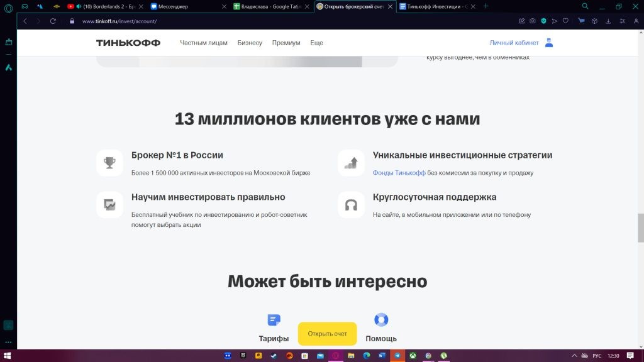Open Microsoft Word from the taskbar
Screen dimensions: 644x362
(x=382, y=356)
